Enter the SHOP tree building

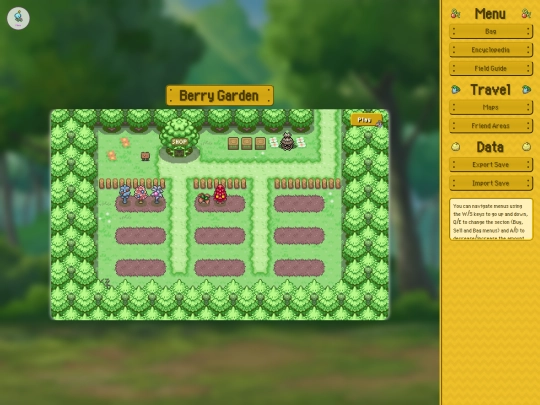click(179, 139)
